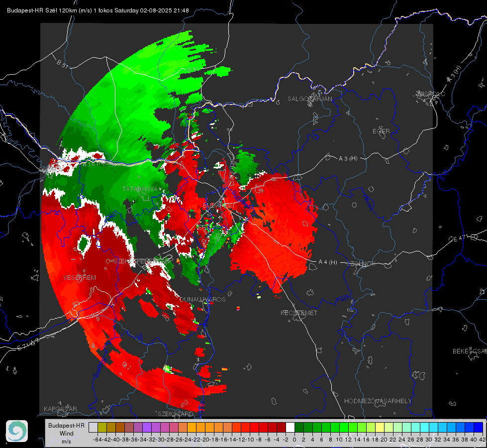The image size is (487, 448).
Task: Click the TATABANYA city label
Action: pyautogui.click(x=140, y=189)
